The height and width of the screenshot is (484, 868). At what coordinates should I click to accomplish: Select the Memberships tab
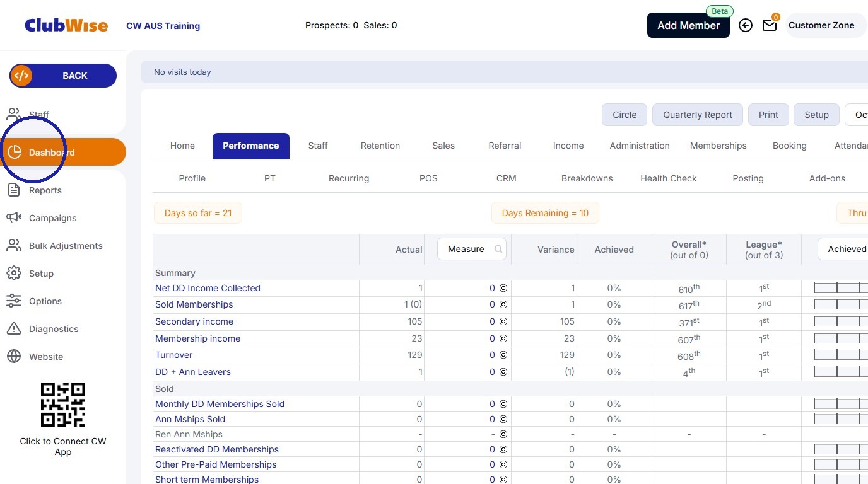click(718, 146)
